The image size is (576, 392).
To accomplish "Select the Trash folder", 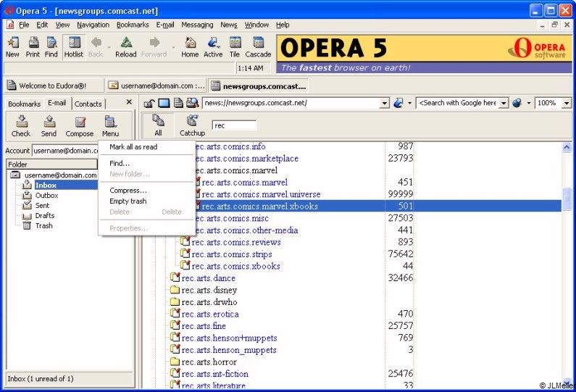I will coord(43,225).
